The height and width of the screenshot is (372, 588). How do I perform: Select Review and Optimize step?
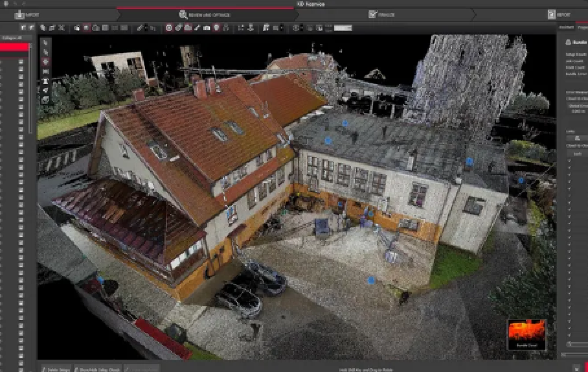coord(204,15)
